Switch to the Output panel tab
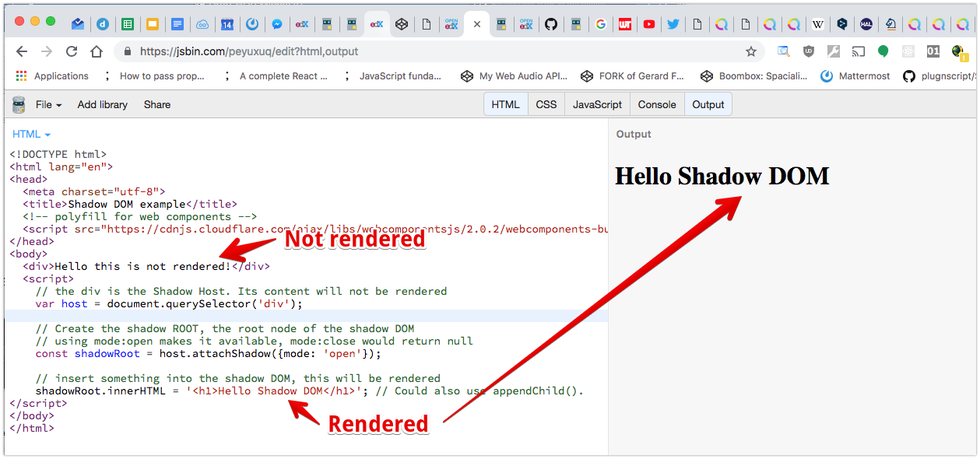980x459 pixels. pos(708,103)
